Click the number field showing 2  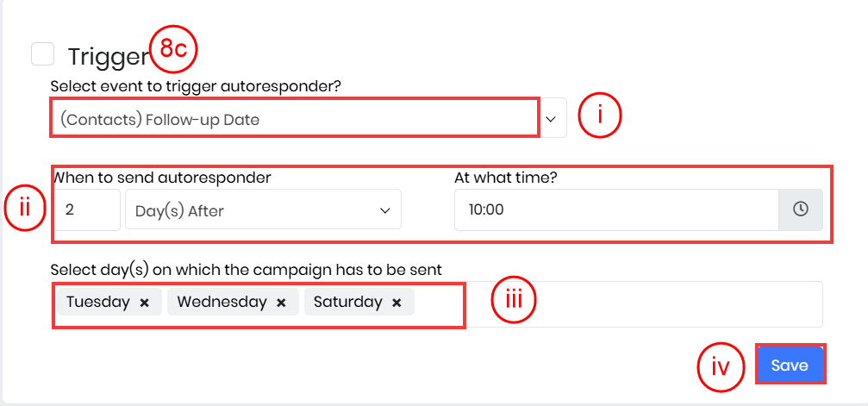click(x=86, y=210)
